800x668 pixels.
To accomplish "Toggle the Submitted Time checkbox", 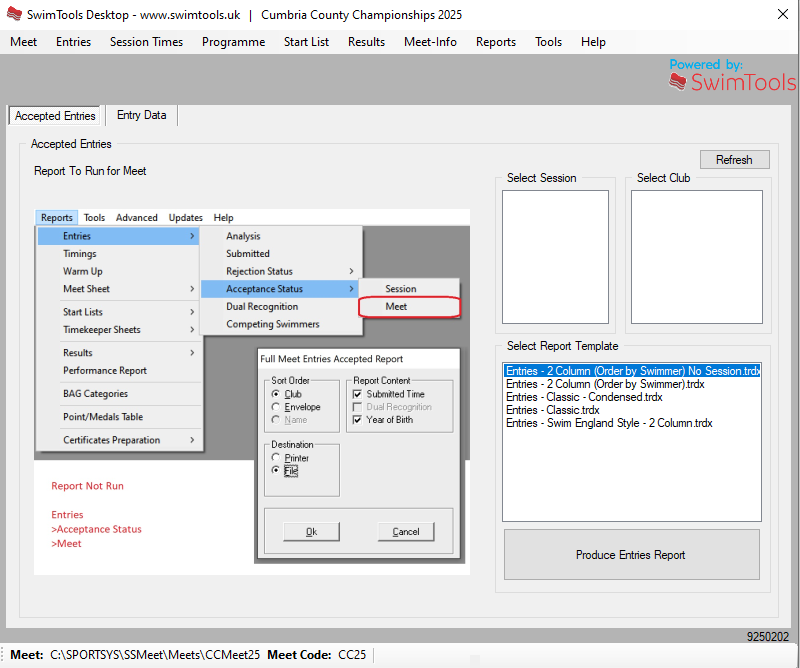I will click(358, 394).
